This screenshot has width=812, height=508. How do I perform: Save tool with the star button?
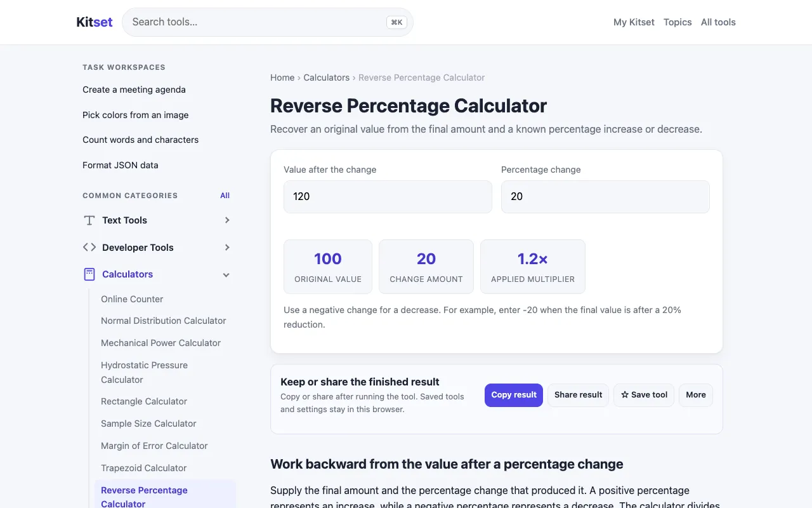coord(644,395)
